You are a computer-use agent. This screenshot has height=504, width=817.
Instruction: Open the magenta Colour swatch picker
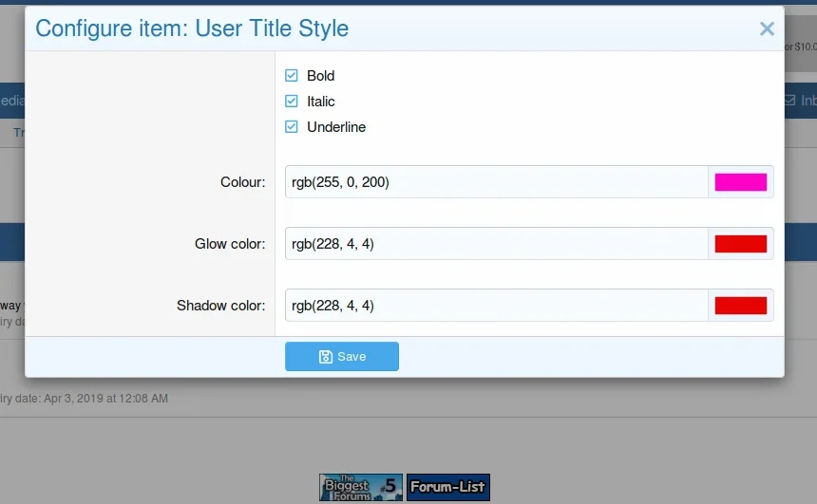coord(740,182)
